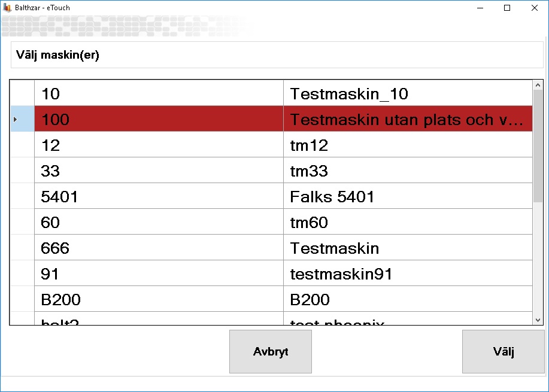Select the tm33 cell
This screenshot has height=392, width=549.
click(x=407, y=171)
